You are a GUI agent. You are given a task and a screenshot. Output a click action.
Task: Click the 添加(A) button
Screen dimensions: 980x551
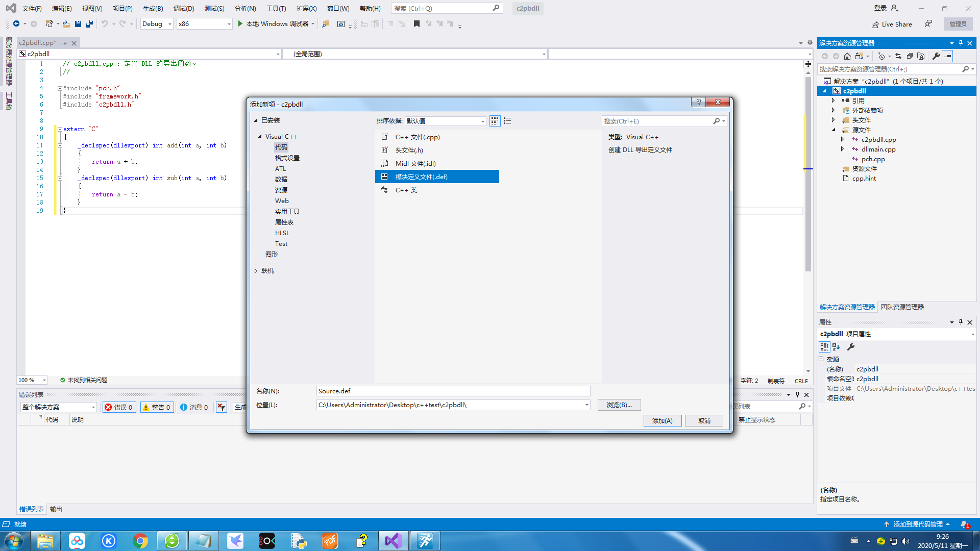click(x=663, y=420)
